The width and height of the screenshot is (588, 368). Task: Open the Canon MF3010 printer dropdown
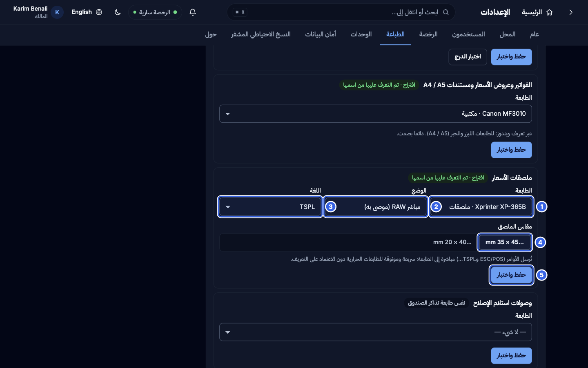click(376, 114)
